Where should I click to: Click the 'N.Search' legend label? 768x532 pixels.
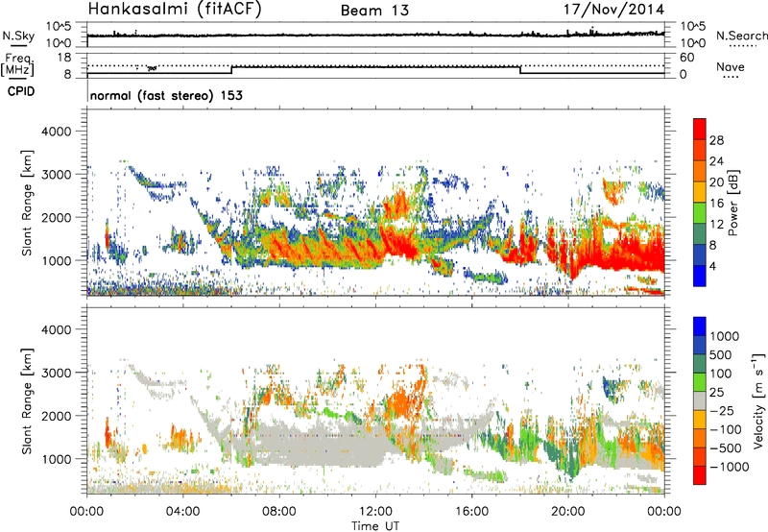pyautogui.click(x=741, y=36)
